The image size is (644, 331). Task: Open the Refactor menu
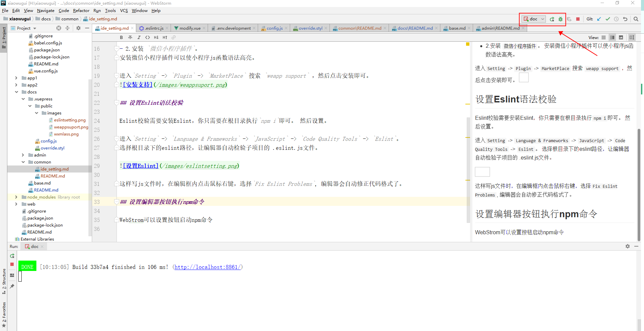pos(81,11)
